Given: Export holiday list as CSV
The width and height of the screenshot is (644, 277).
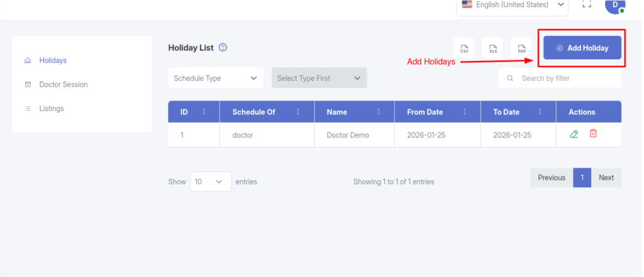Looking at the screenshot, I should (x=464, y=48).
